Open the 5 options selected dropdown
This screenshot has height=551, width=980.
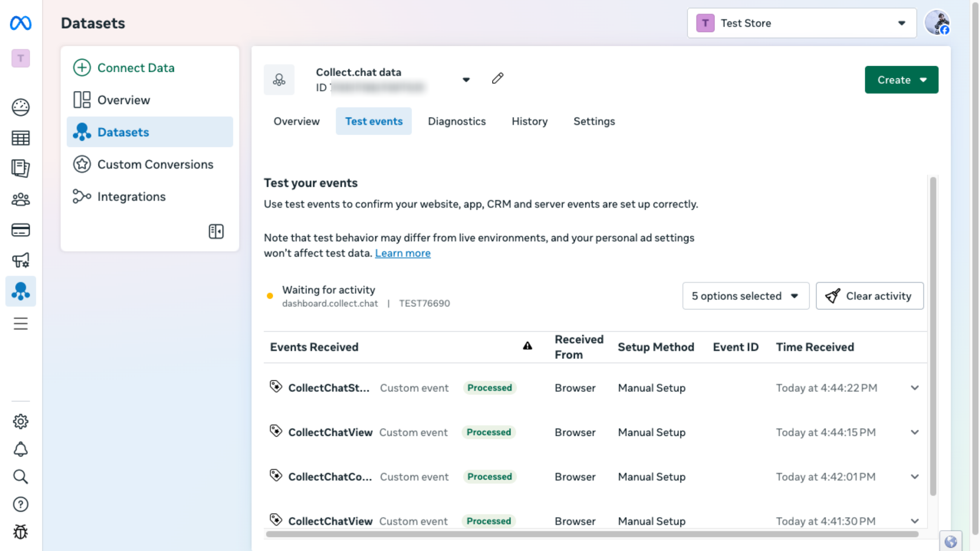click(x=745, y=296)
